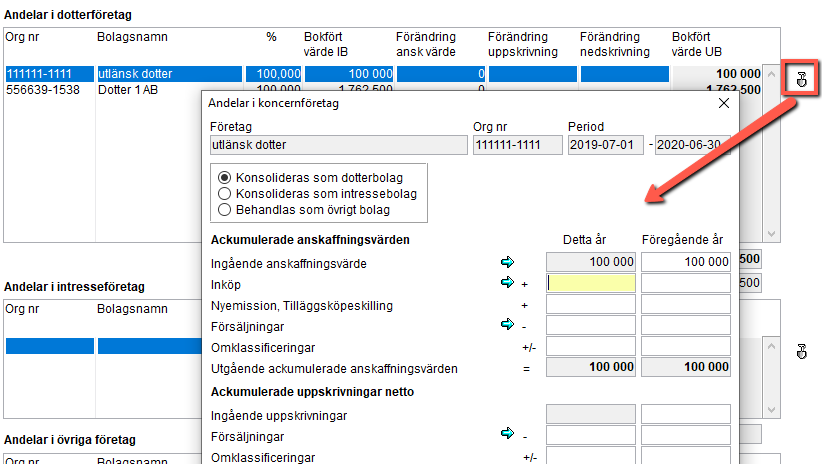Select Konsolideras som intressebolag option
Screen dimensions: 822x464
224,193
